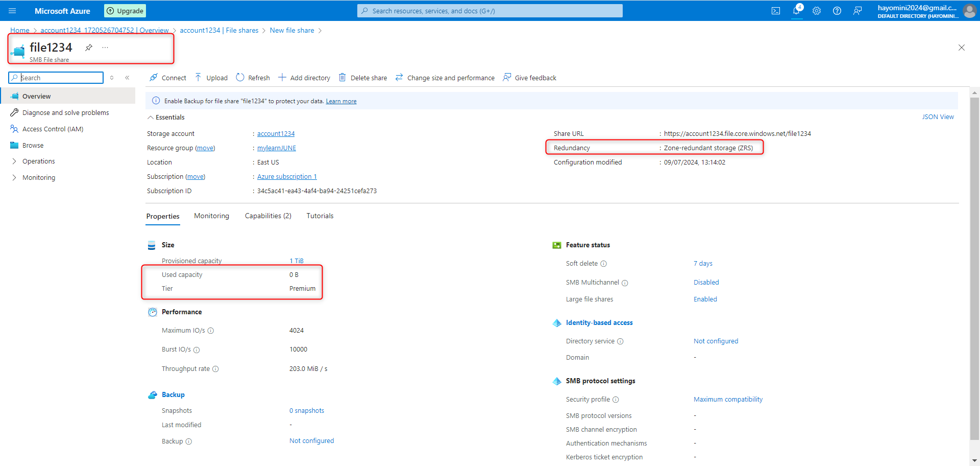Open JSON View
The width and height of the screenshot is (980, 466).
pos(938,117)
